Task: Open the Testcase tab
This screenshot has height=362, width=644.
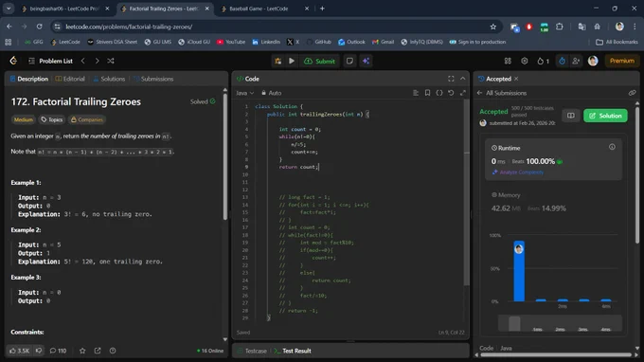Action: (252, 351)
